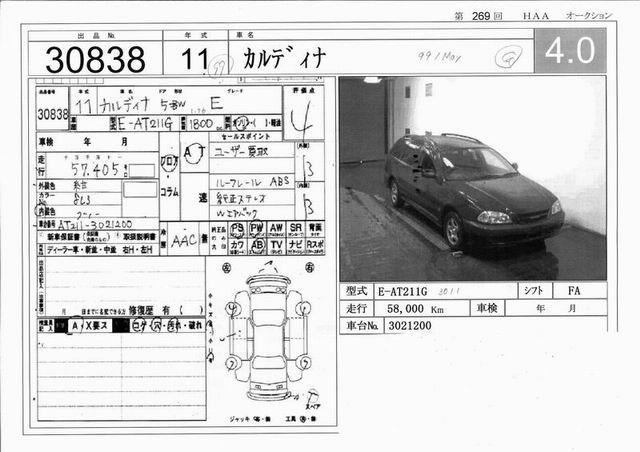Click the small 30838 lot box
The image size is (640, 452).
click(53, 109)
